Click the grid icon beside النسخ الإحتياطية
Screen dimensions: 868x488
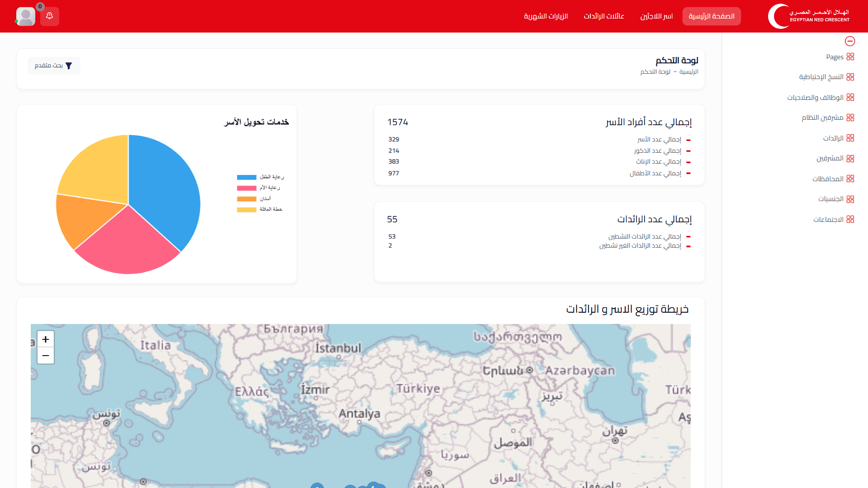coord(850,77)
